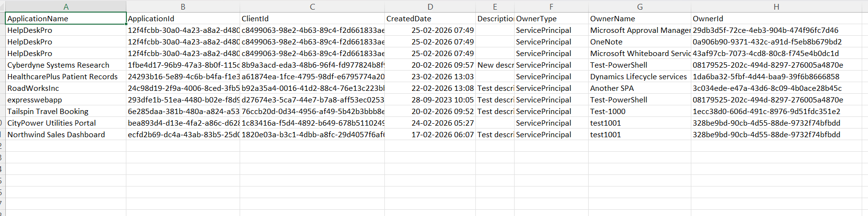Select the CityPower Utilities Portal cell
Image resolution: width=868 pixels, height=216 pixels.
point(66,123)
